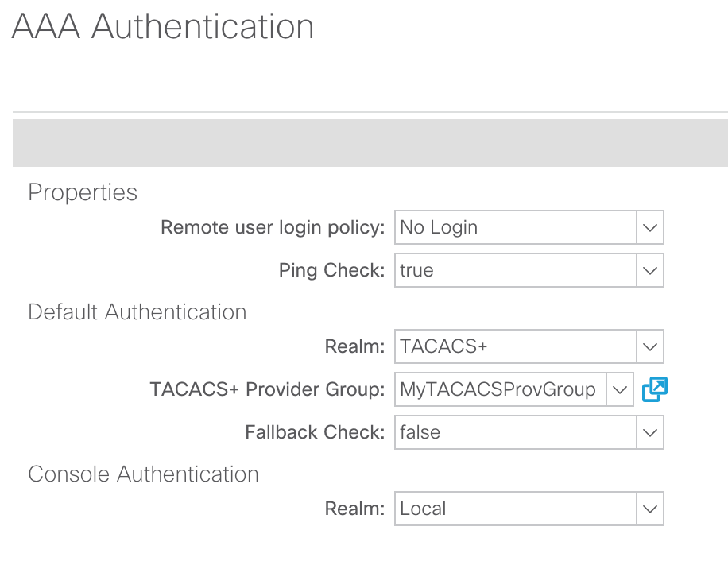The image size is (728, 561).
Task: Click the 'TACACS+' realm value field
Action: 516,346
